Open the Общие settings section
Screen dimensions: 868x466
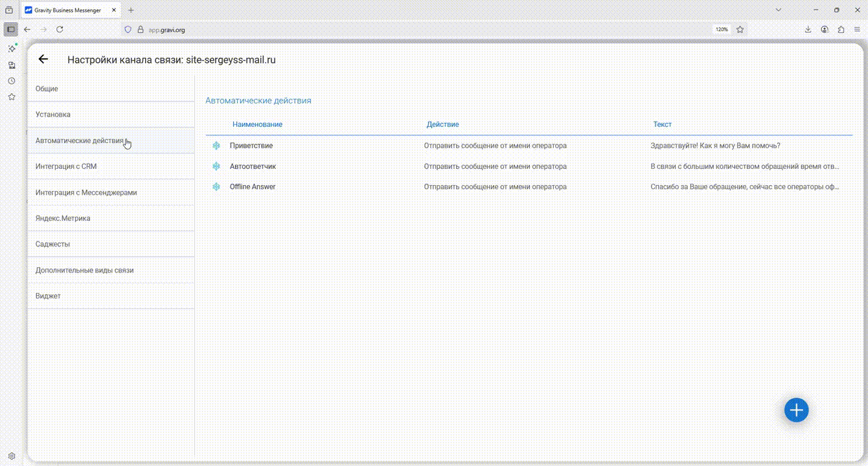click(x=47, y=89)
